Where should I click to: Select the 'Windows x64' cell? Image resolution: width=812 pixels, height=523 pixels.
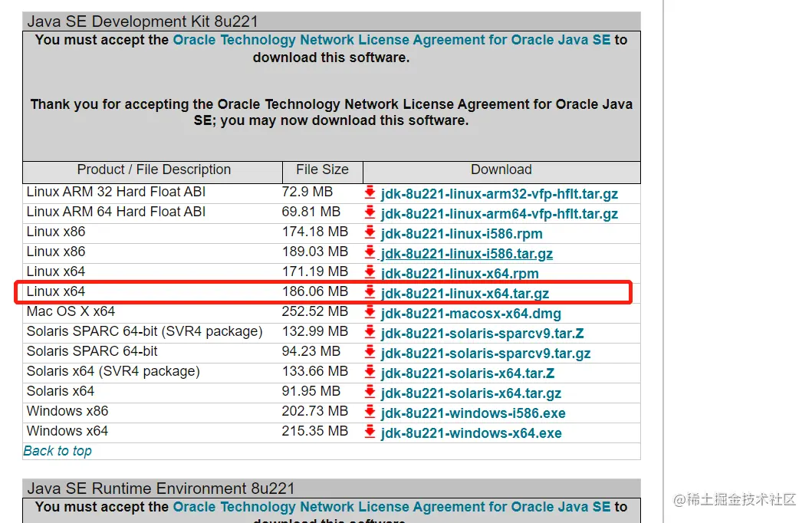(x=67, y=431)
